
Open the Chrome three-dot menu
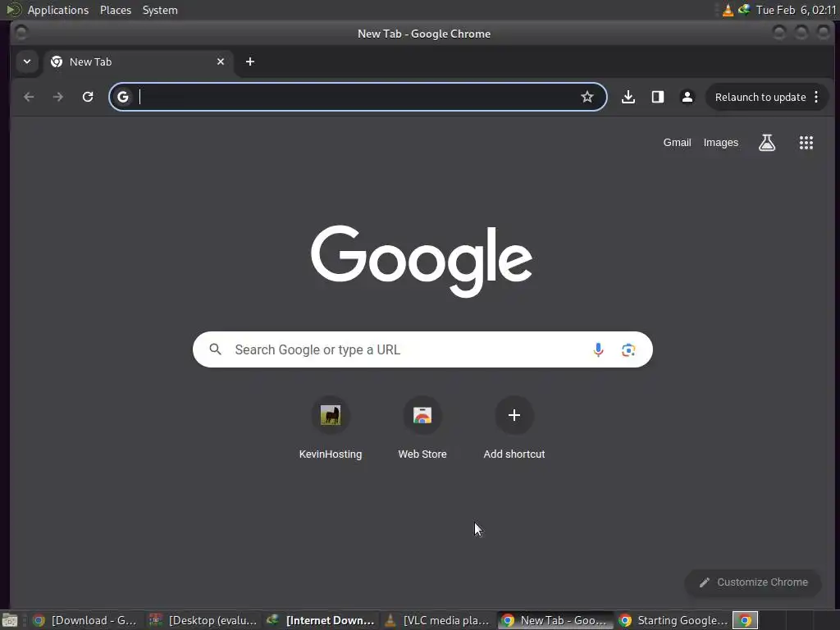(x=816, y=97)
